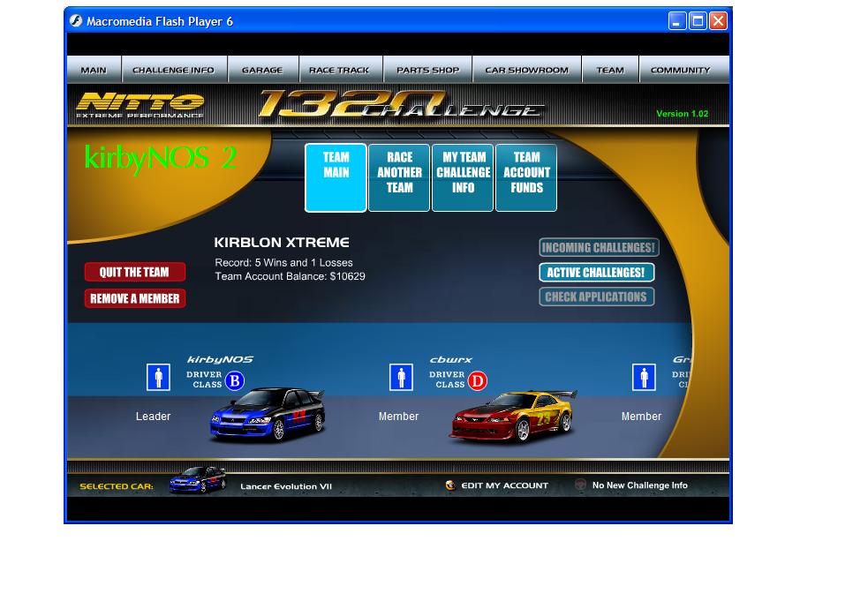This screenshot has width=868, height=616.
Task: Click Lancer Evolution VII car name
Action: coord(286,486)
